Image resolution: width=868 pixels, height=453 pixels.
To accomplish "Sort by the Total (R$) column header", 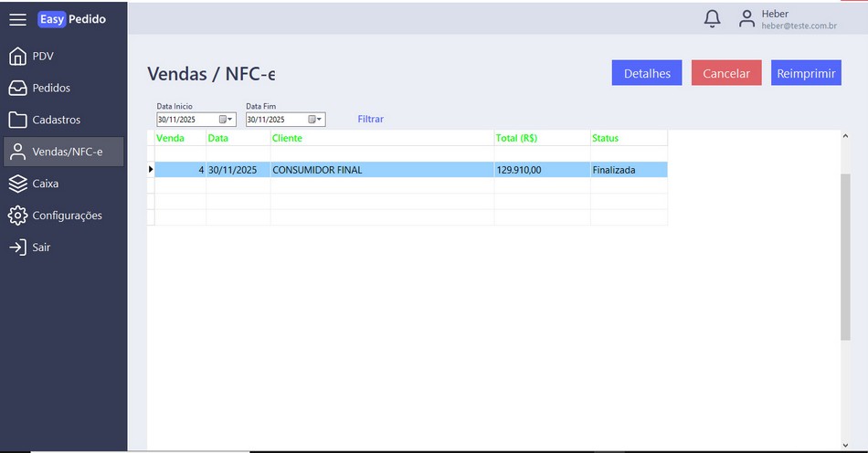I will click(516, 138).
